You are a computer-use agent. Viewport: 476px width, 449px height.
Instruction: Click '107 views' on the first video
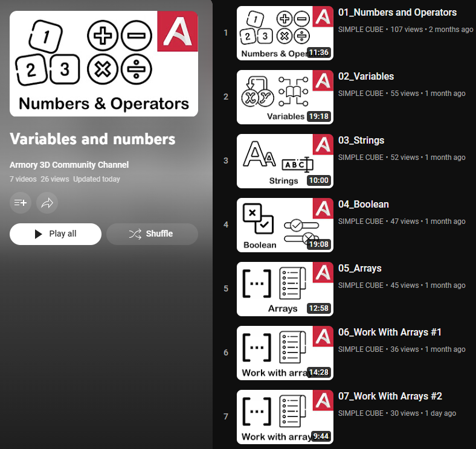(x=407, y=30)
